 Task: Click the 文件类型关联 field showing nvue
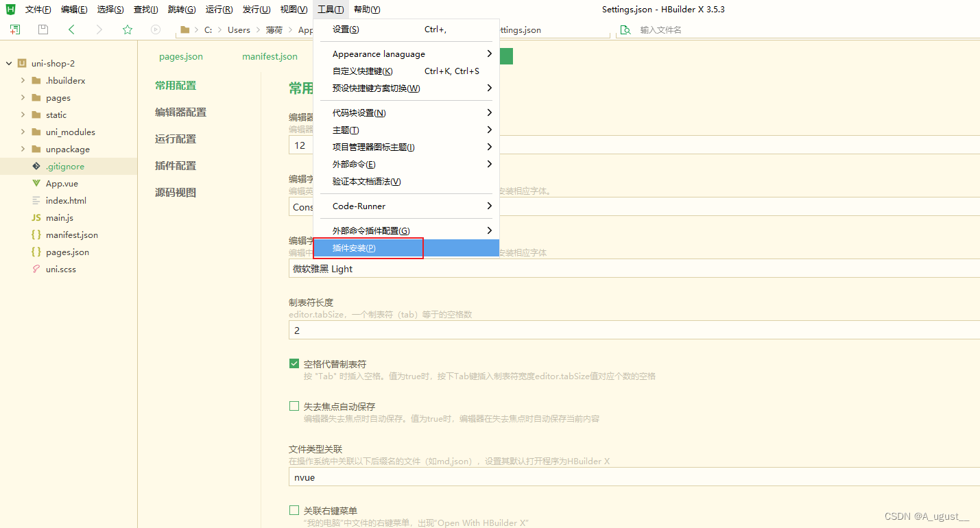coord(634,477)
